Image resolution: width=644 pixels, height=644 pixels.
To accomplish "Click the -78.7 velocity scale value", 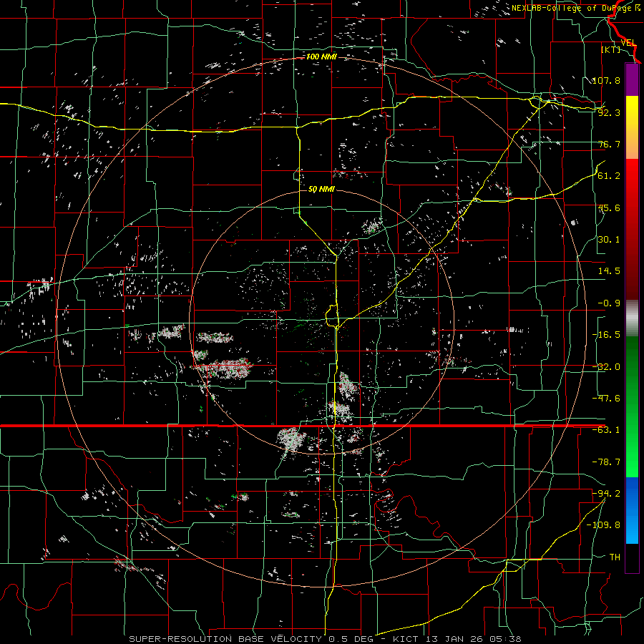I will (606, 462).
